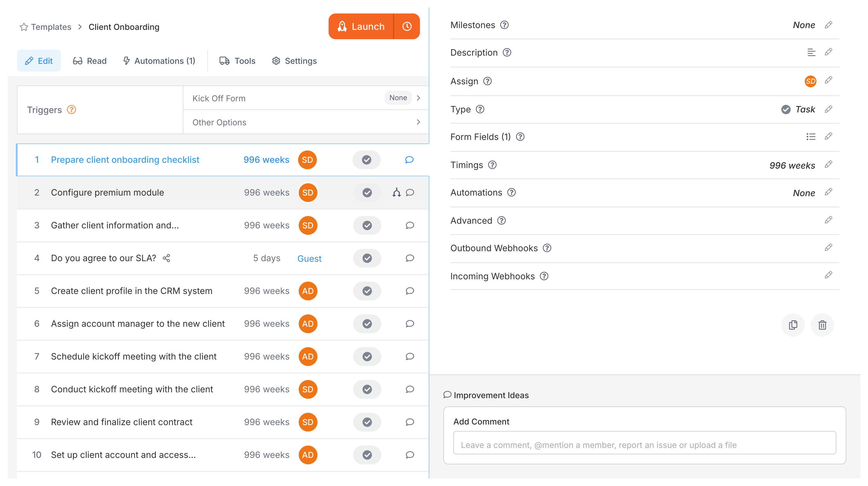Expand the Kick Off Form chevron
Viewport: 868px width, 486px height.
[x=418, y=98]
